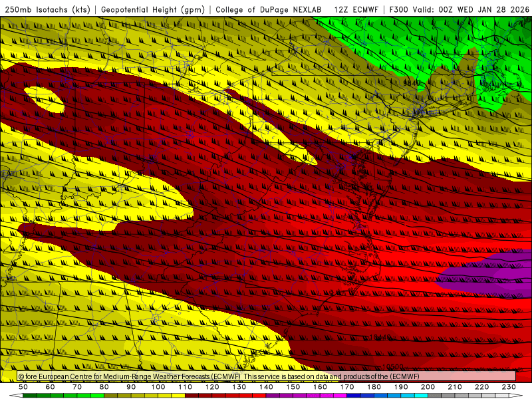The image size is (532, 399).
Task: Click the right arrow end of the color bar
Action: point(516,396)
